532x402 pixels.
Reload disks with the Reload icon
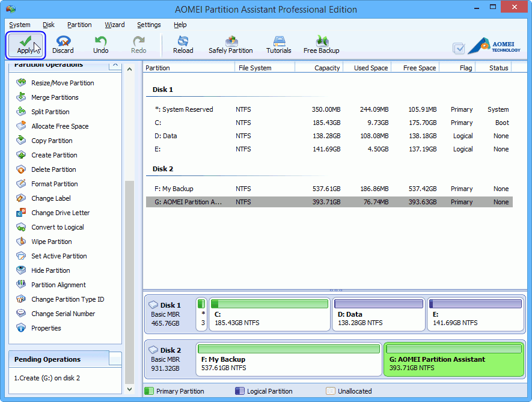[183, 45]
